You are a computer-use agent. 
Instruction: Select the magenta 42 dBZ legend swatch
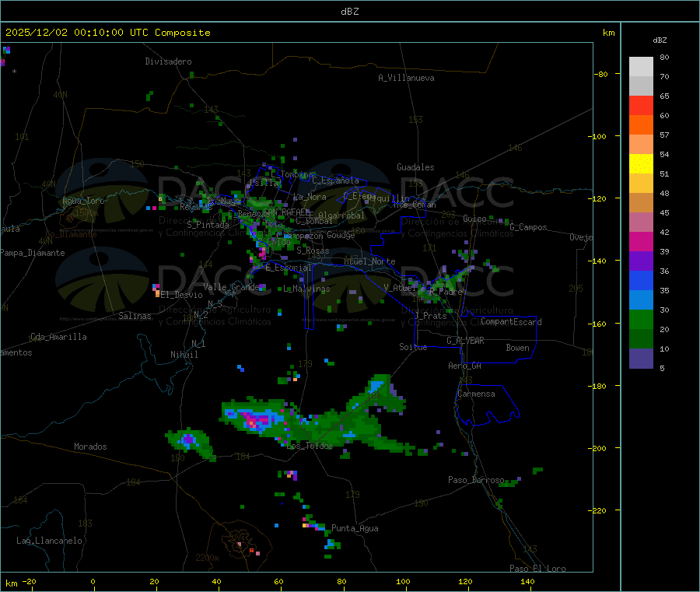click(641, 241)
